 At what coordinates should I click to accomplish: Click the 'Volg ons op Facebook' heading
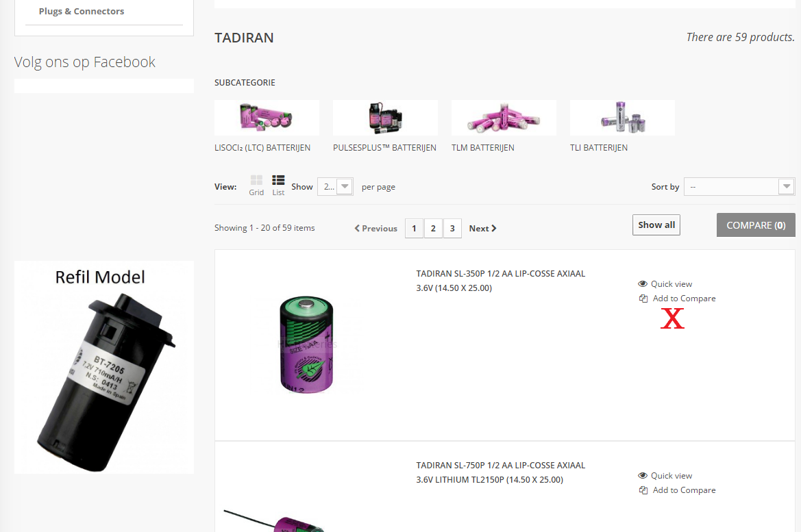85,62
